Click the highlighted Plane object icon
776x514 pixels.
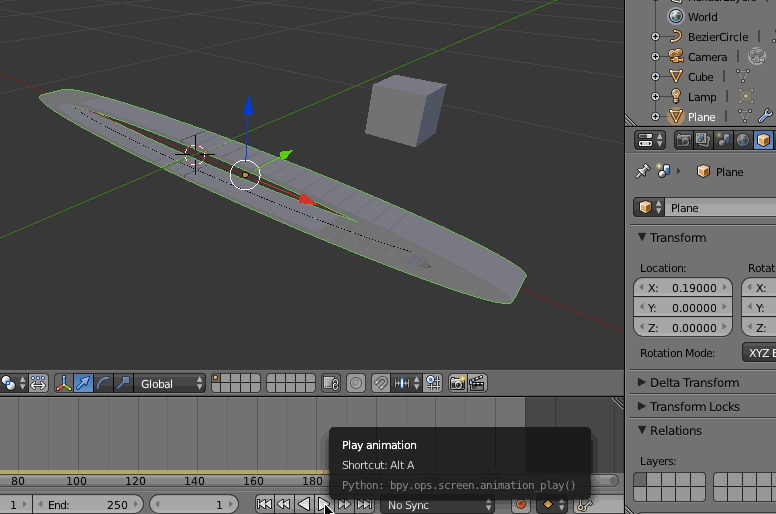pyautogui.click(x=676, y=116)
